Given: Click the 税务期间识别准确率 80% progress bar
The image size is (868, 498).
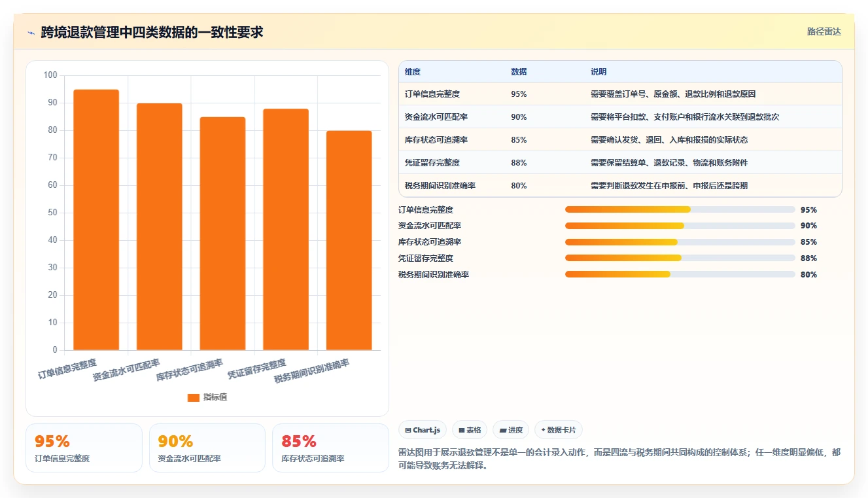Looking at the screenshot, I should pos(680,275).
